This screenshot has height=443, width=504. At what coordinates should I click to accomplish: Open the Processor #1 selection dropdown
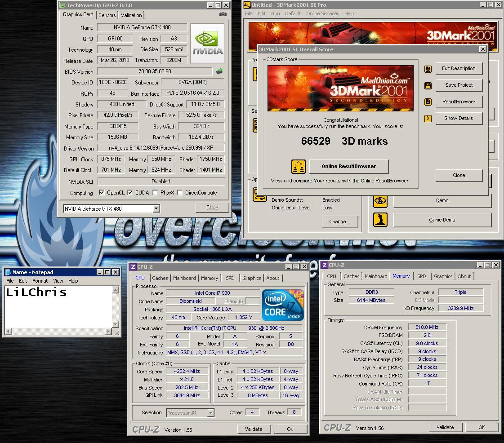point(210,413)
